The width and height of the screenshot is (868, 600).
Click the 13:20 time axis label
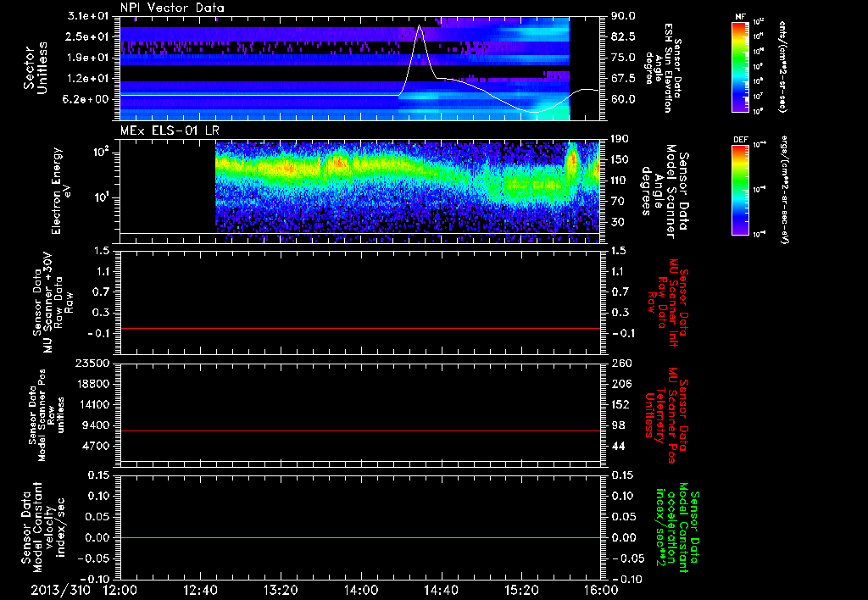coord(281,590)
